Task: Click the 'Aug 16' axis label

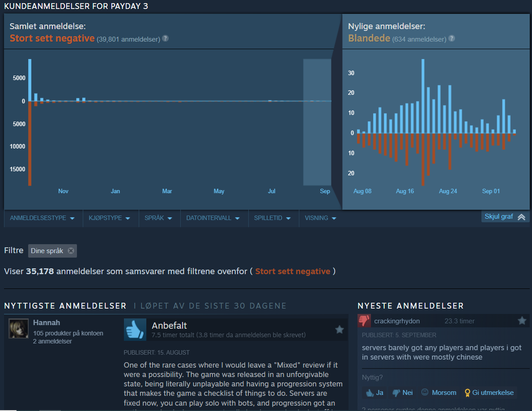Action: point(405,191)
